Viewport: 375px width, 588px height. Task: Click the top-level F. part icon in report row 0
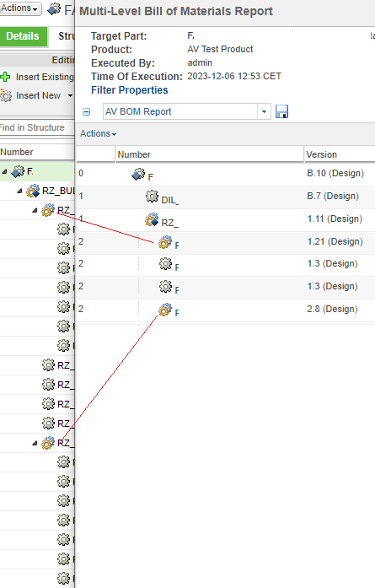(138, 174)
